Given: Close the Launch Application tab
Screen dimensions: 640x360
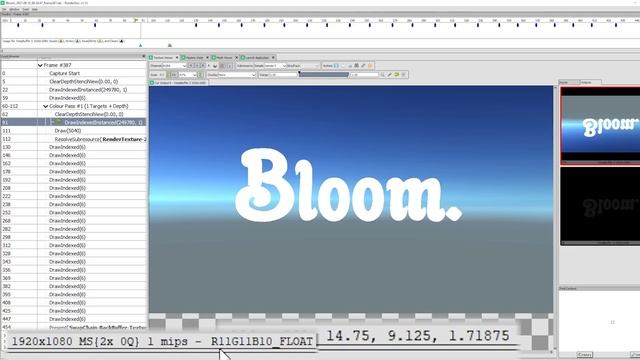Looking at the screenshot, I should tap(273, 58).
